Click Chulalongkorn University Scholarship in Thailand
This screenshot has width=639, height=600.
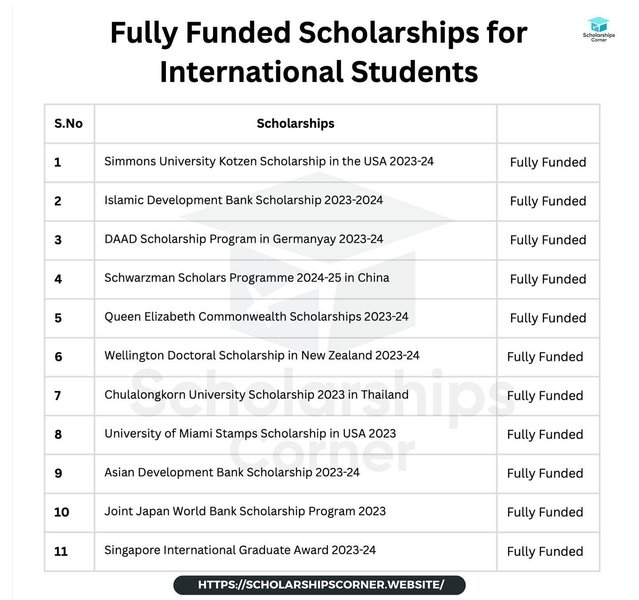coord(256,395)
